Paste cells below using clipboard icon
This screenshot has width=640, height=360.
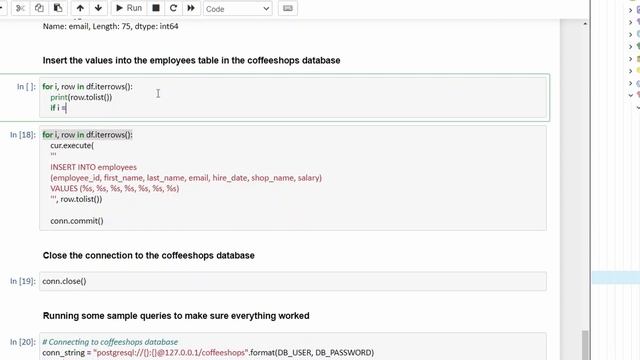coord(58,8)
